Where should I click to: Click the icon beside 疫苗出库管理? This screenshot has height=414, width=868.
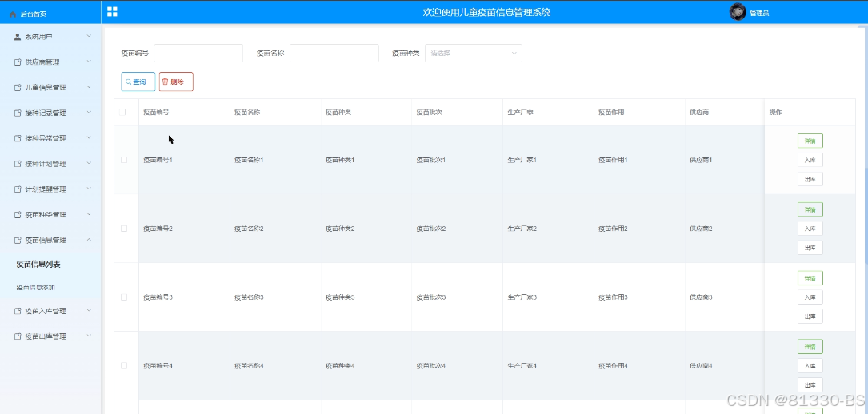[17, 336]
